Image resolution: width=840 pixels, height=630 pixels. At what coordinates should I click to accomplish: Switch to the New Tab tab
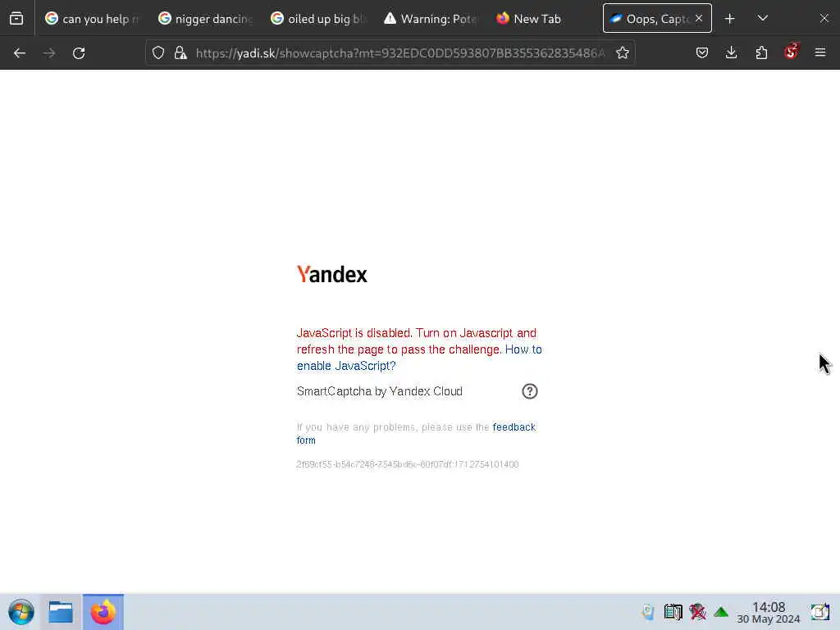point(544,19)
